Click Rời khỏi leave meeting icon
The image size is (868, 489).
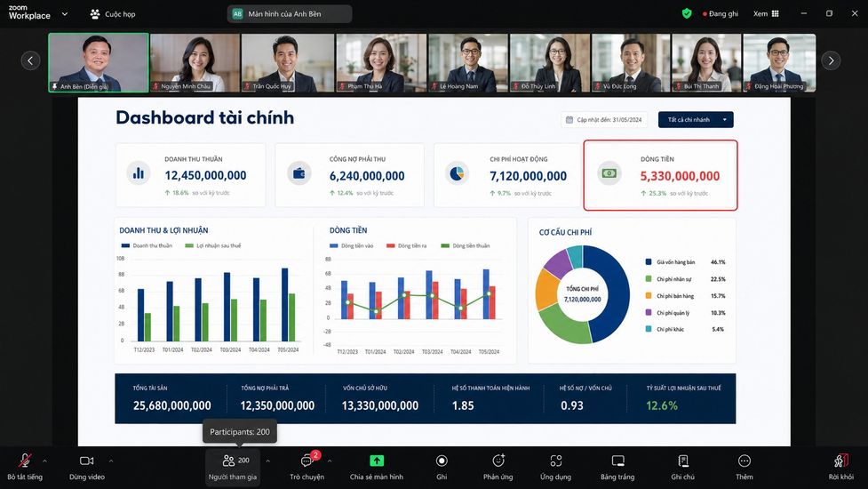pos(840,461)
